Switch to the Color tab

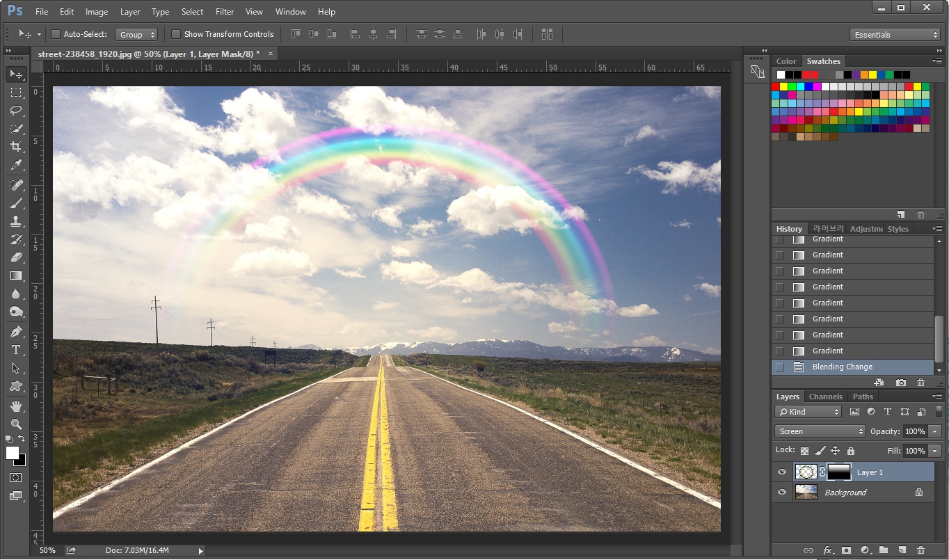[x=786, y=61]
